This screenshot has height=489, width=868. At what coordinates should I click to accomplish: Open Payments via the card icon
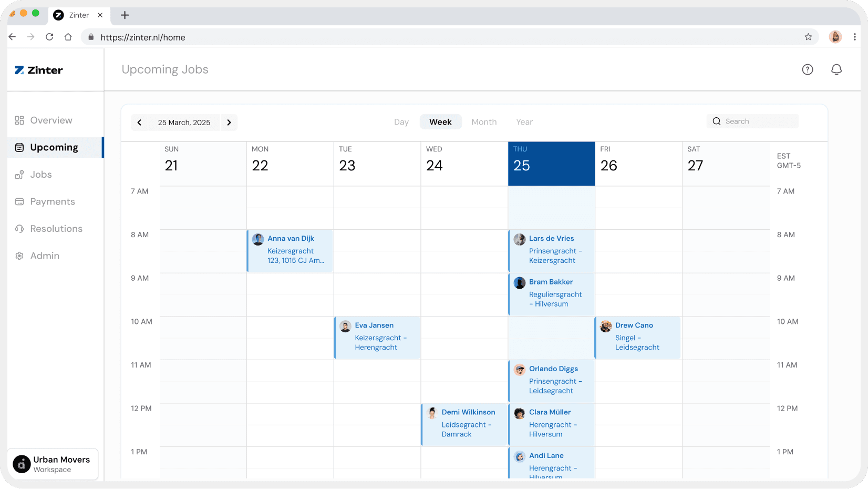[x=19, y=201]
